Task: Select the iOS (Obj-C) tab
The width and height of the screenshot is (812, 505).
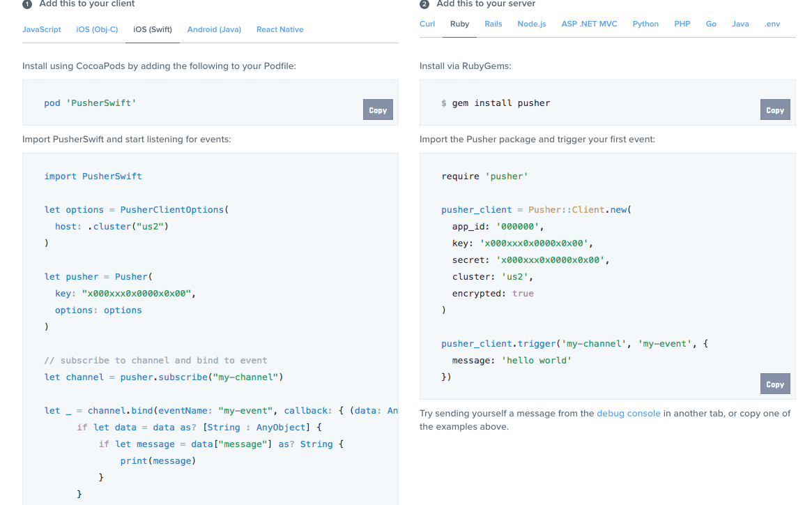Action: tap(97, 29)
